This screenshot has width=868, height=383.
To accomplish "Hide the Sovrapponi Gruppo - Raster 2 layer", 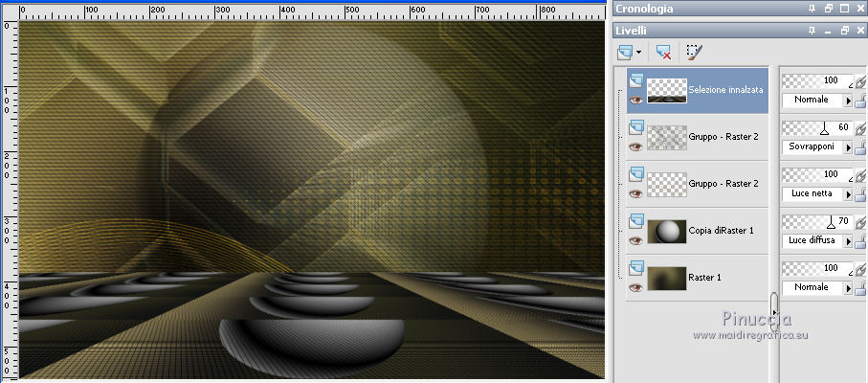I will coord(636,146).
